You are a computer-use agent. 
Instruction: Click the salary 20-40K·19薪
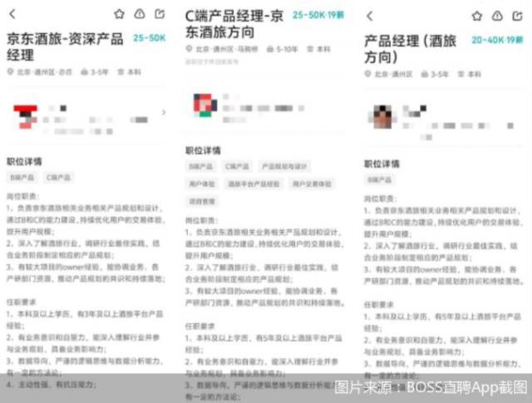pos(497,40)
